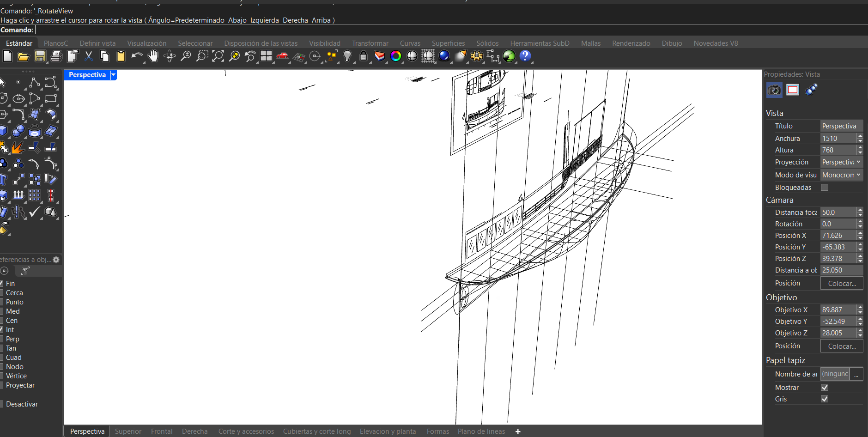Viewport: 868px width, 437px height.
Task: Save the model with the diskette icon
Action: (40, 56)
